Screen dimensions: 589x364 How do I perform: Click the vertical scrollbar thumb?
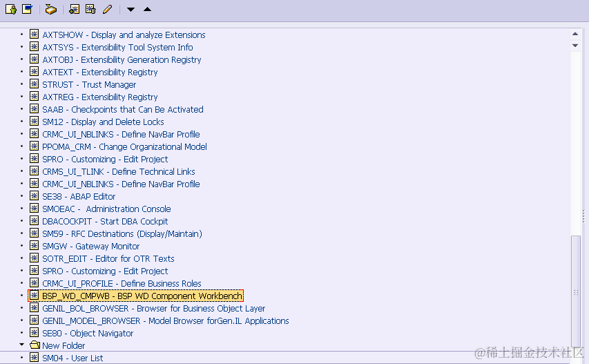[575, 291]
